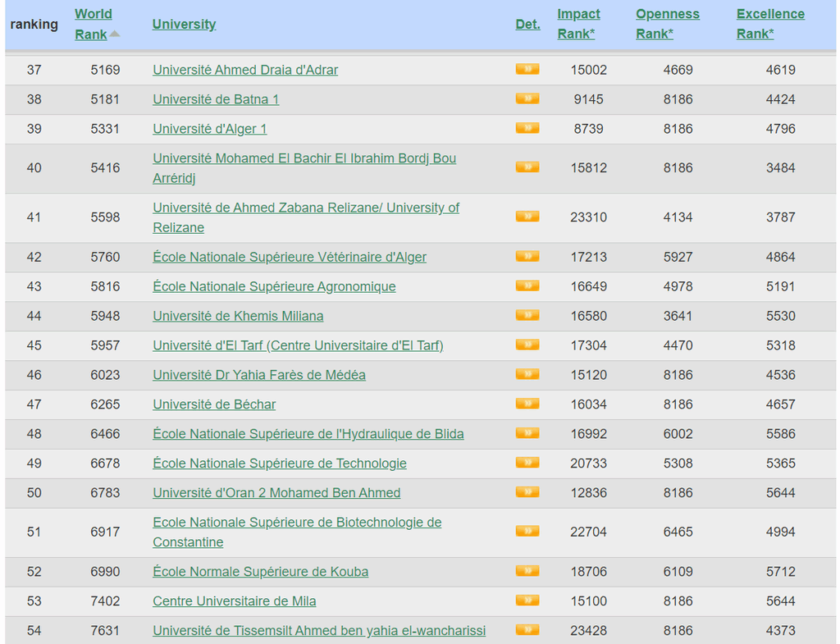Viewport: 840px width, 644px height.
Task: Open Université de Béchar link
Action: pyautogui.click(x=214, y=404)
